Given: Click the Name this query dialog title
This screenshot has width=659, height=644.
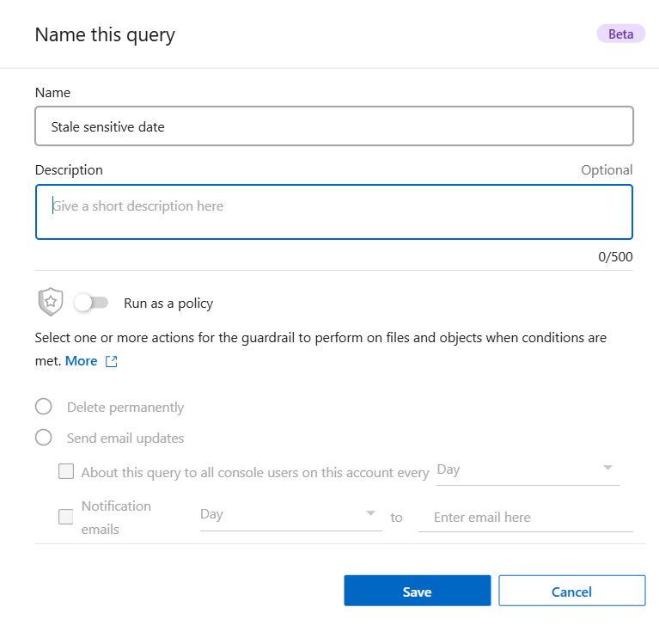Looking at the screenshot, I should [105, 35].
